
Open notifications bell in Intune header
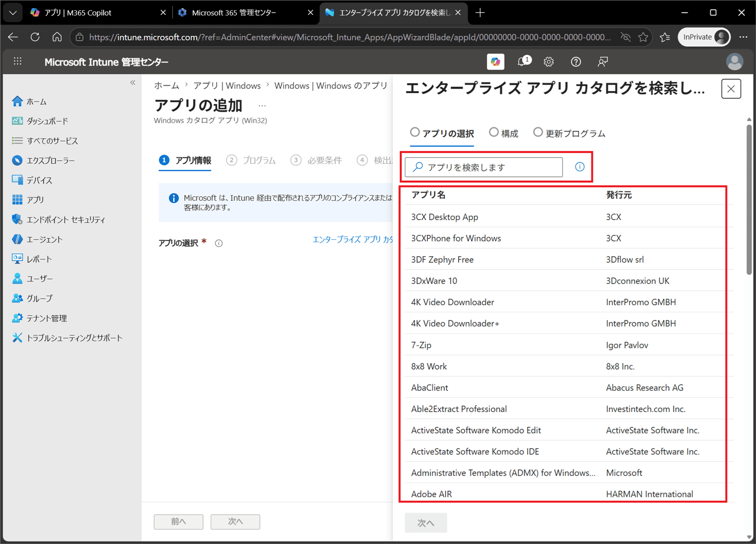point(523,61)
